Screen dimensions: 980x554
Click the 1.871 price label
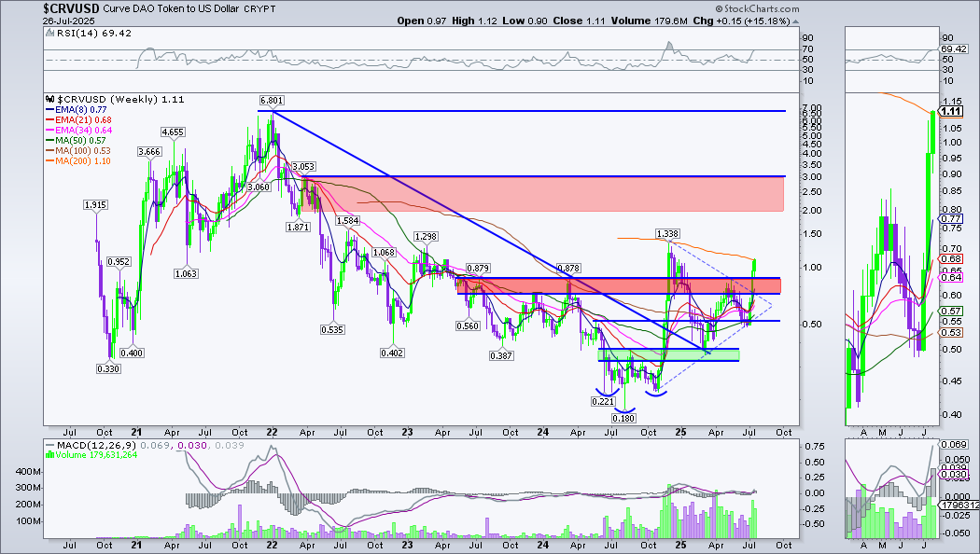(x=298, y=228)
